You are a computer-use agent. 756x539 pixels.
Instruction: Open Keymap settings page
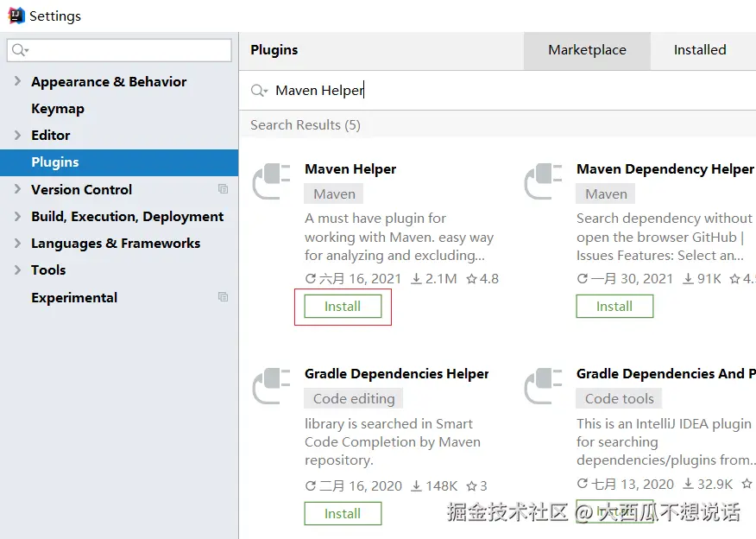coord(58,109)
